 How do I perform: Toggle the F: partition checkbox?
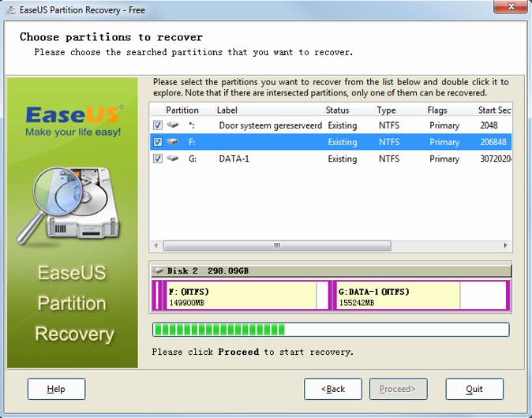(x=157, y=142)
